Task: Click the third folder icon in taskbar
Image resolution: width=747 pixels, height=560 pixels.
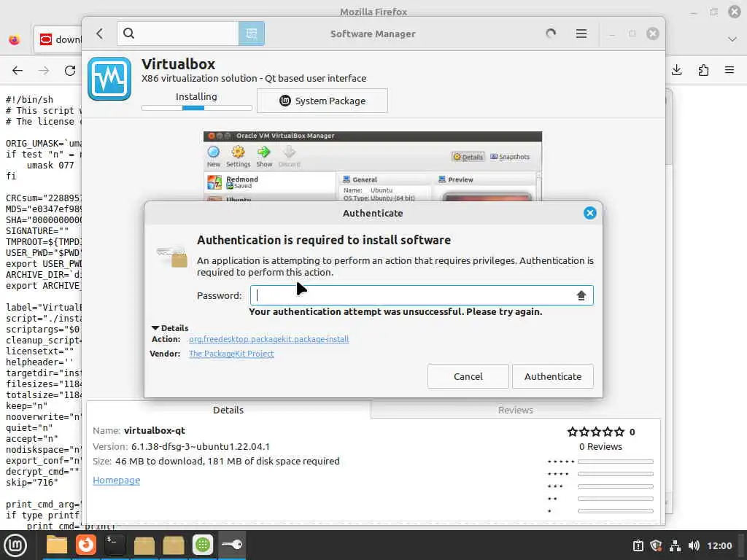Action: 174,545
